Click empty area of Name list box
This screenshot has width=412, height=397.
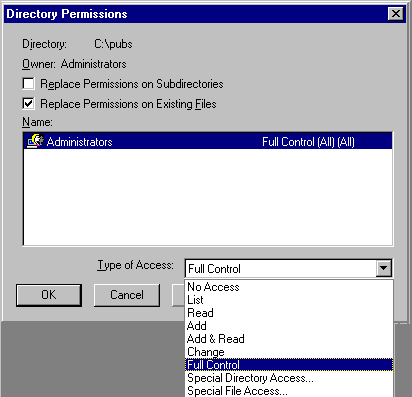(x=208, y=197)
